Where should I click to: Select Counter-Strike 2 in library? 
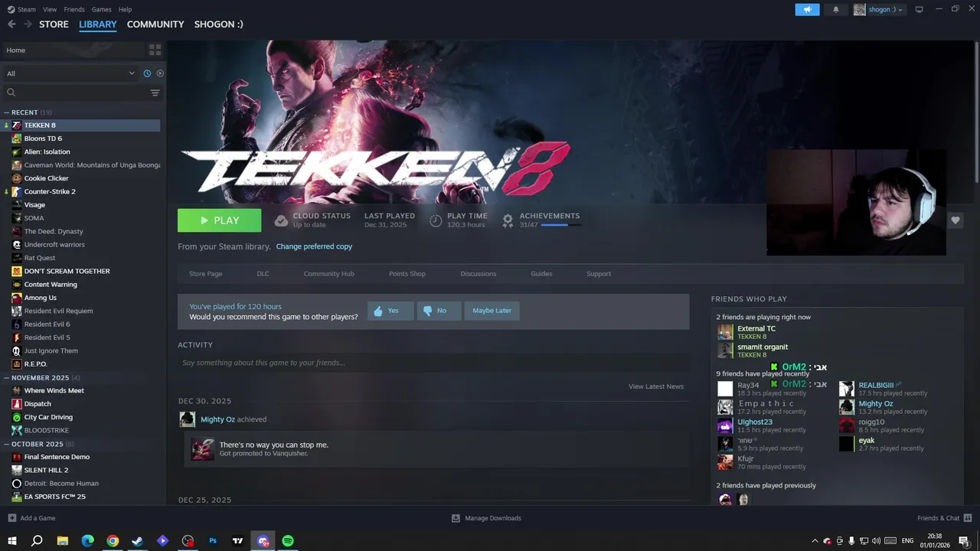coord(50,191)
